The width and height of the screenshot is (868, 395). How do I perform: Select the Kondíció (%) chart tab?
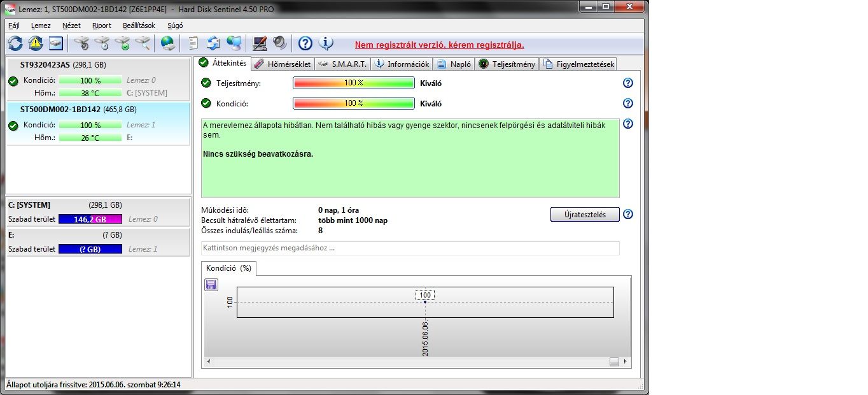coord(228,268)
